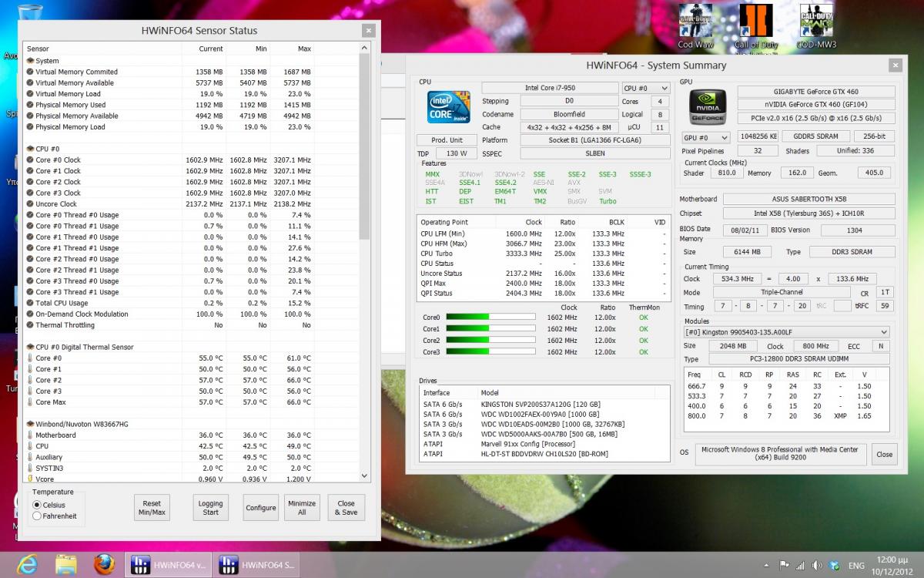Click the Vcore lightning icon

pos(30,479)
